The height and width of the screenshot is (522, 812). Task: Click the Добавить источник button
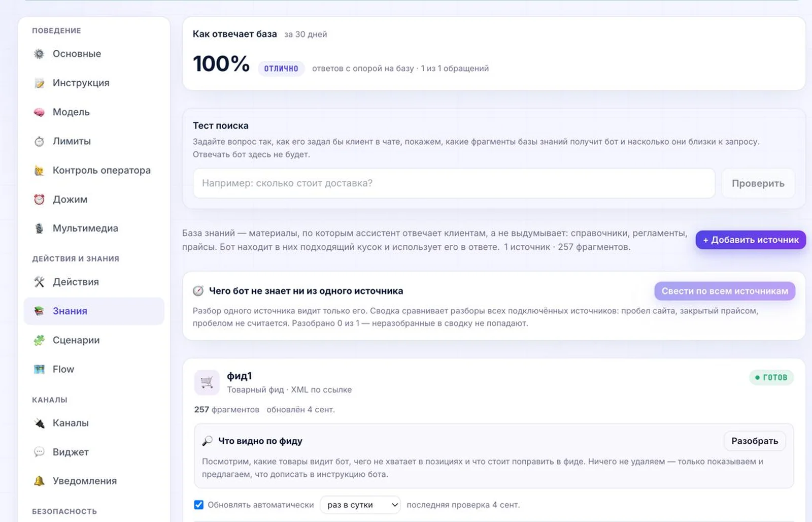pos(751,240)
